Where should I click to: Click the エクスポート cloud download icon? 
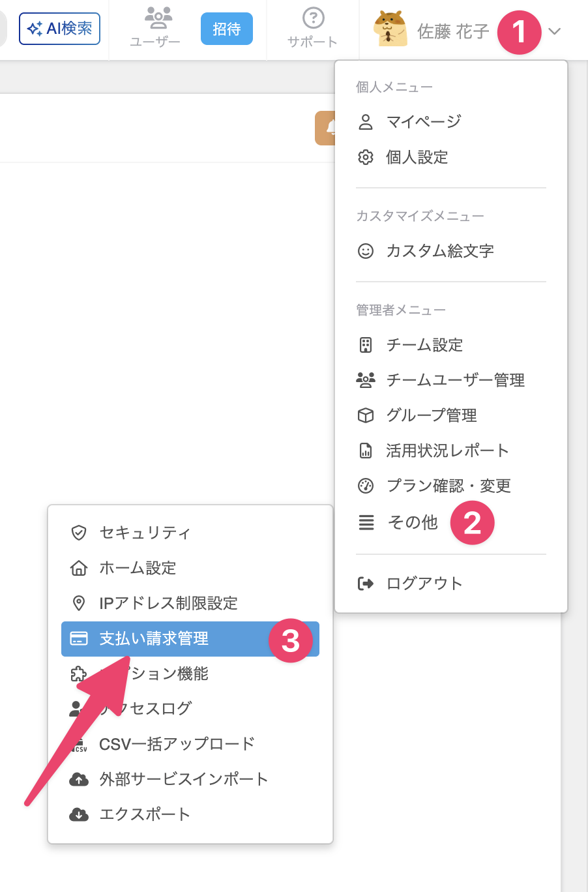pyautogui.click(x=79, y=814)
